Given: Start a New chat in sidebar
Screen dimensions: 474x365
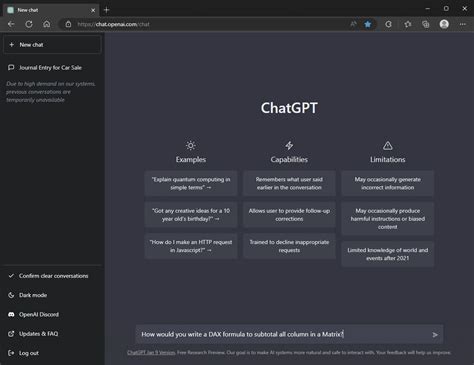Looking at the screenshot, I should pyautogui.click(x=52, y=45).
